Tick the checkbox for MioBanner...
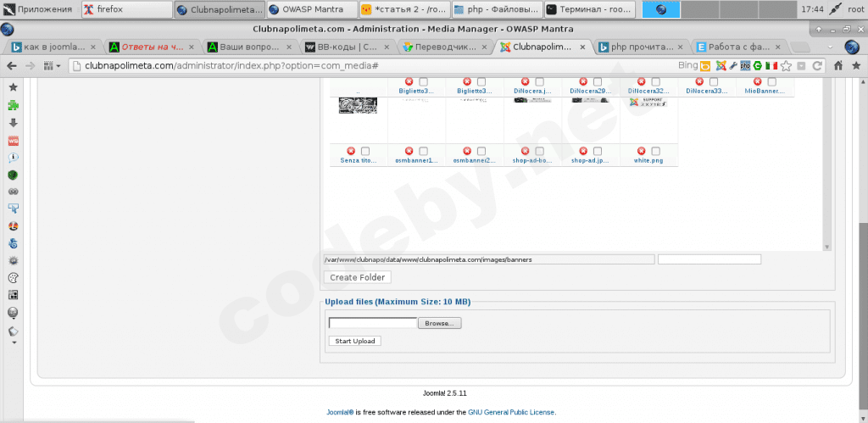Screen dimensions: 868x423 click(772, 82)
